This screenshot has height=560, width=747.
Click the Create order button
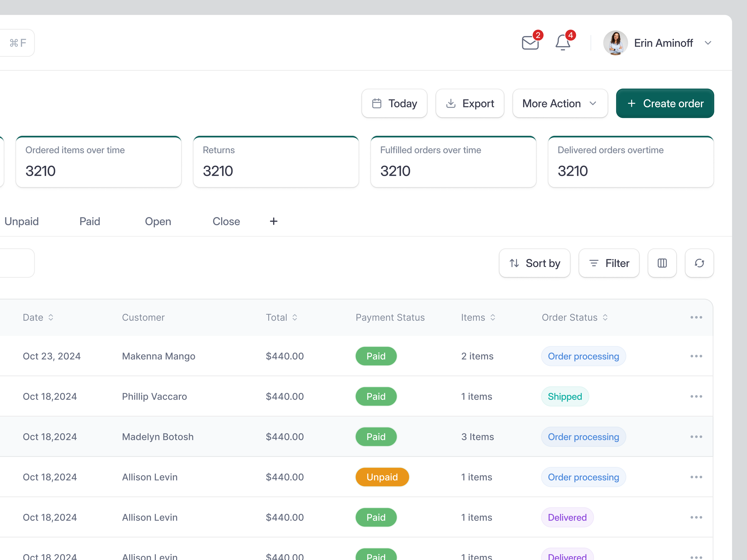click(665, 103)
